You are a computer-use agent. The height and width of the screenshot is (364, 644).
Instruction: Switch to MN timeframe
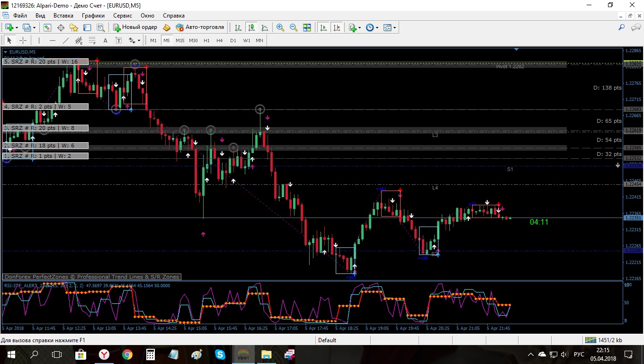click(x=259, y=40)
